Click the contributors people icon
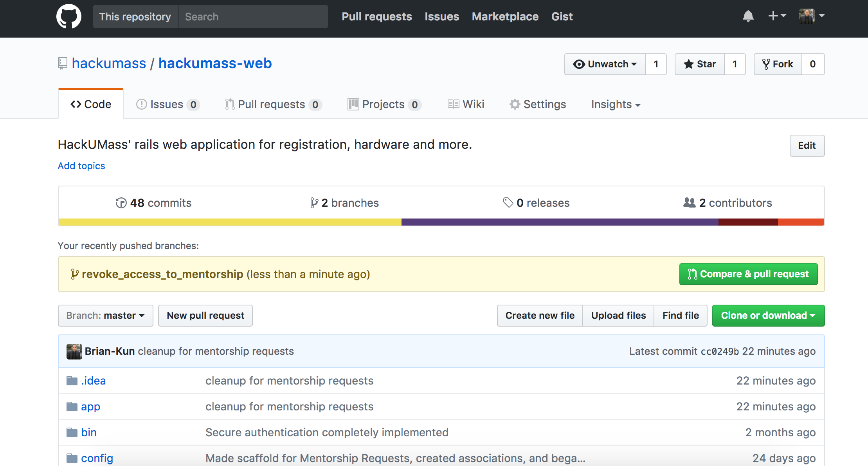The height and width of the screenshot is (466, 868). click(x=689, y=202)
